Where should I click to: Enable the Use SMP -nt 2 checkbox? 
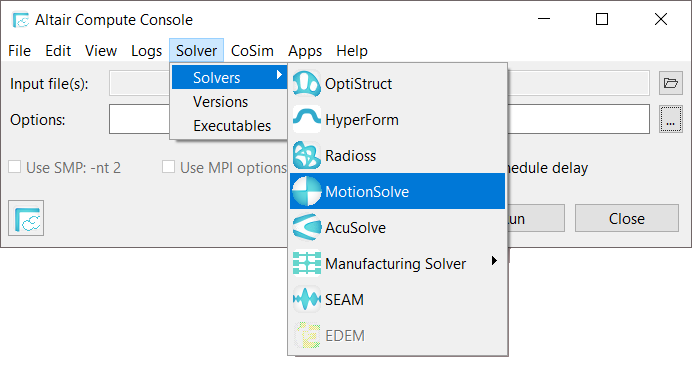pyautogui.click(x=15, y=167)
